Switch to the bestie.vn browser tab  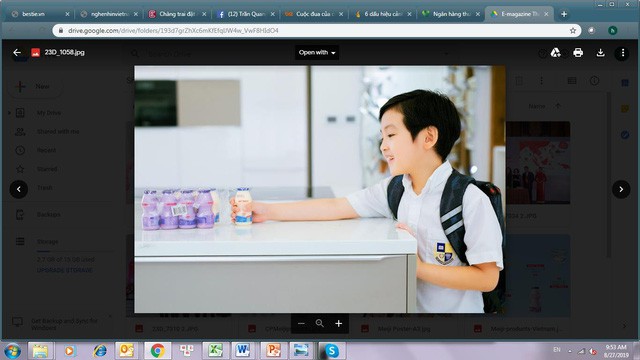(x=39, y=14)
